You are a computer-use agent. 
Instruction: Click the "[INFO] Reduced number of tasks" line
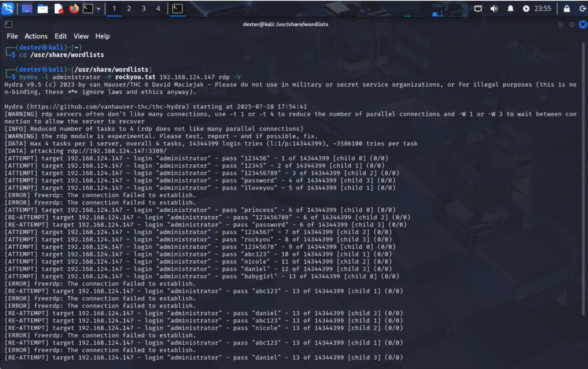pos(154,129)
